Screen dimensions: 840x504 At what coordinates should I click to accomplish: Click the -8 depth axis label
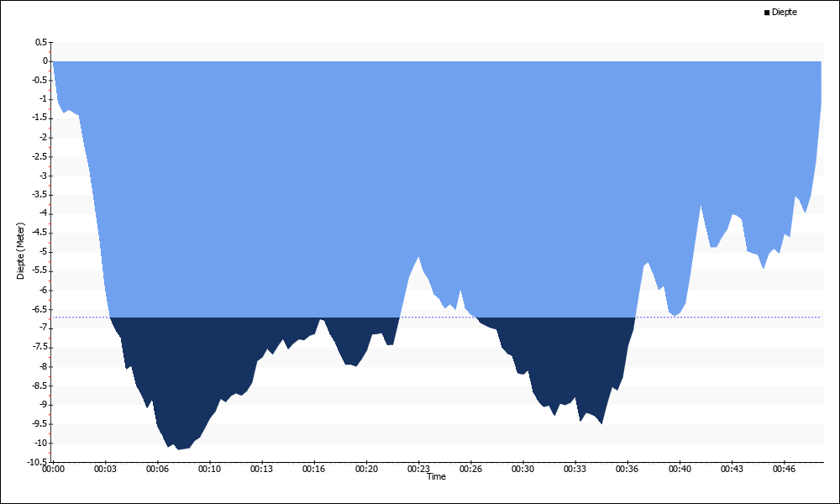coord(43,367)
